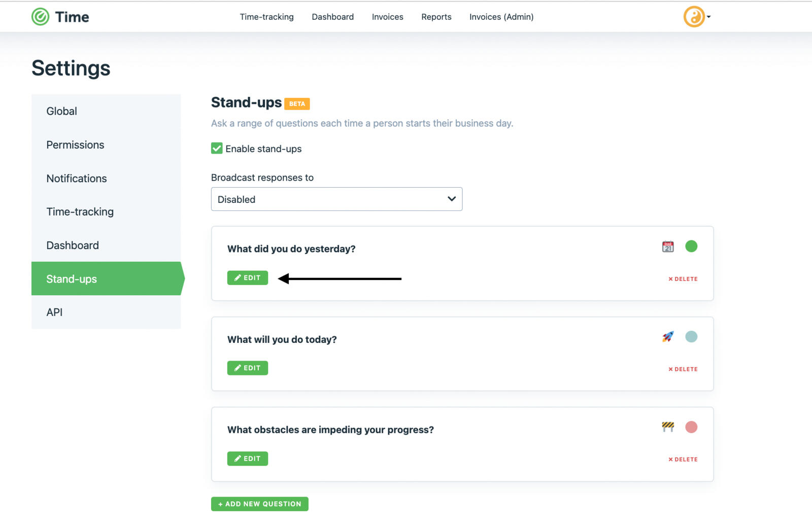Open Permissions in the settings sidebar
Viewport: 812px width, 526px height.
pyautogui.click(x=75, y=145)
